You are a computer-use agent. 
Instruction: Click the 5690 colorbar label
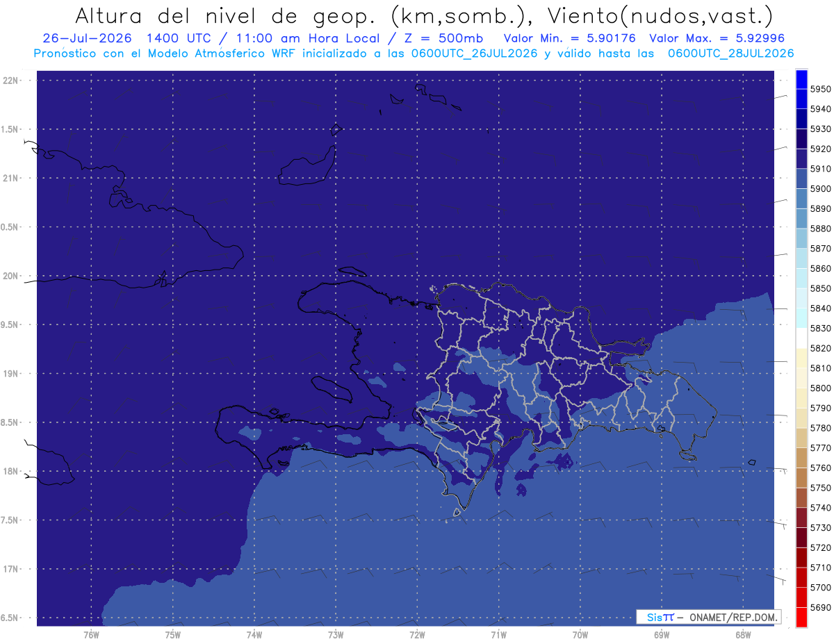(821, 607)
